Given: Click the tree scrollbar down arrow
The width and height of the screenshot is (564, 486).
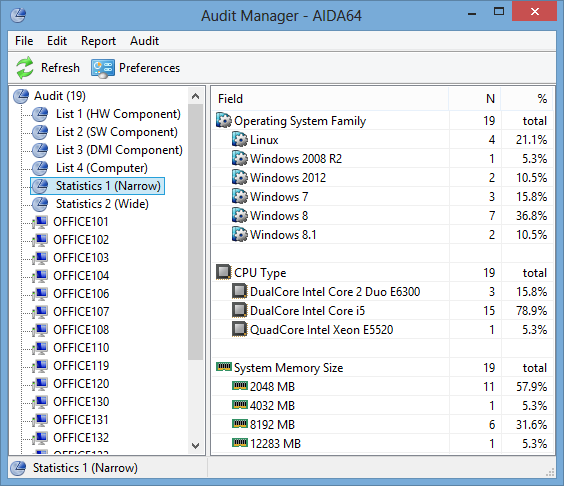Looking at the screenshot, I should (195, 446).
